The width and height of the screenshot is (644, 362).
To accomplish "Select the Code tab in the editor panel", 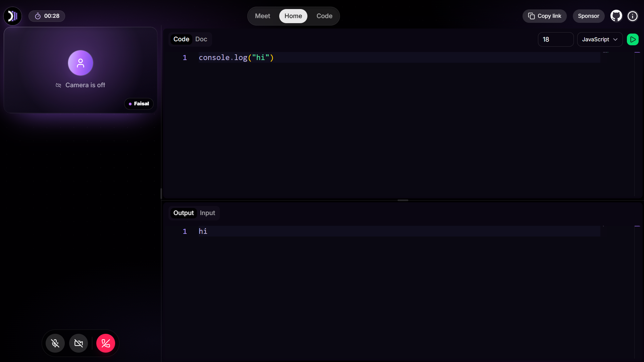I will click(181, 39).
